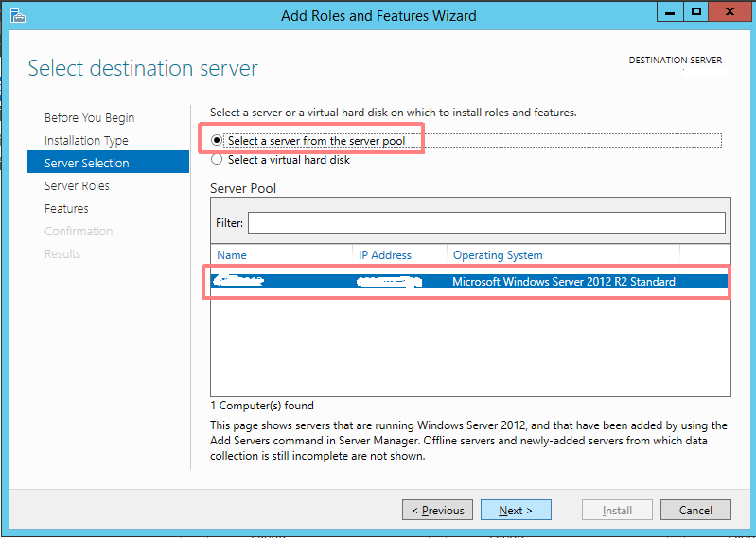The height and width of the screenshot is (538, 756).
Task: Go back with the Previous button
Action: 437,510
